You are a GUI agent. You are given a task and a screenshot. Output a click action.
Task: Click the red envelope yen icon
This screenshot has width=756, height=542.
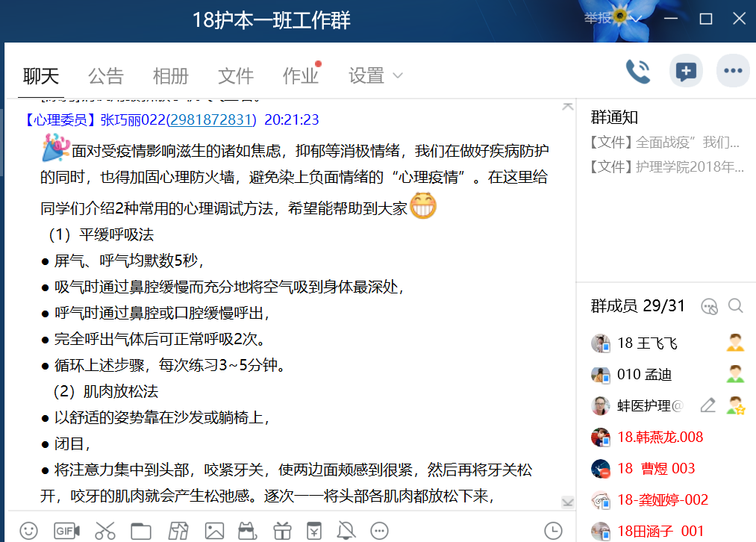[x=314, y=531]
